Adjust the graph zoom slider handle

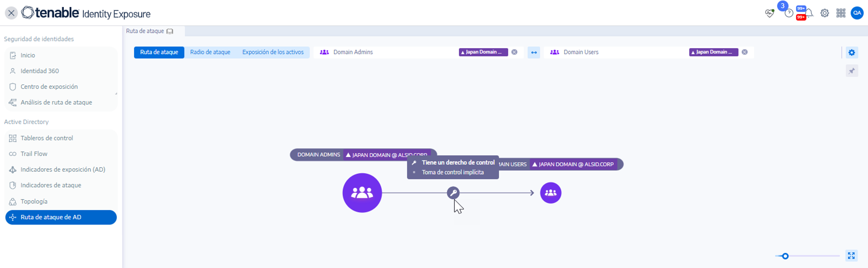pyautogui.click(x=785, y=256)
